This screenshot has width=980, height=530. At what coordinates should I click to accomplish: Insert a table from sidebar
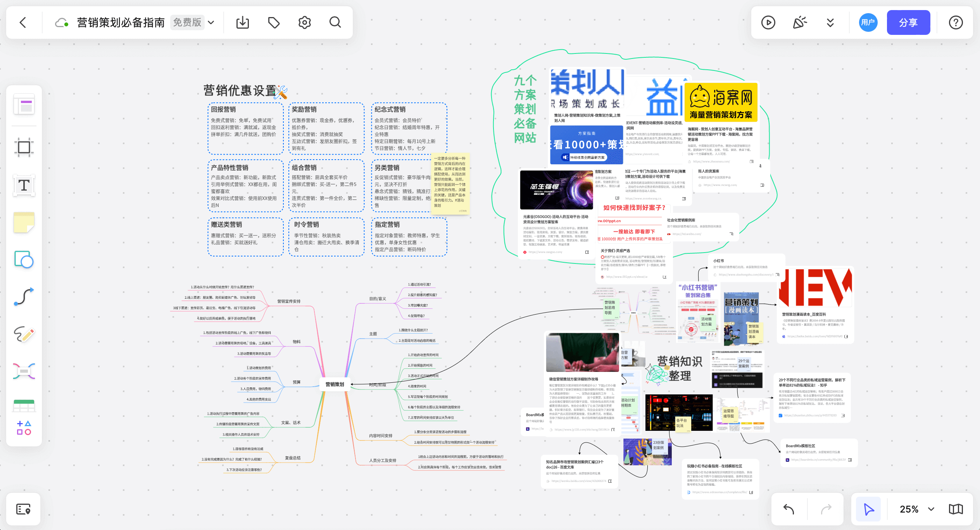[24, 405]
